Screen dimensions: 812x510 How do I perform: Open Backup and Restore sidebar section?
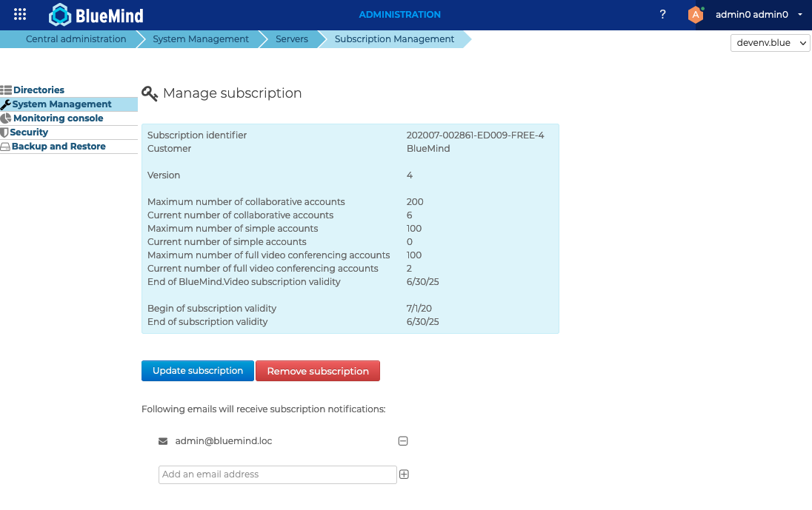click(x=59, y=147)
